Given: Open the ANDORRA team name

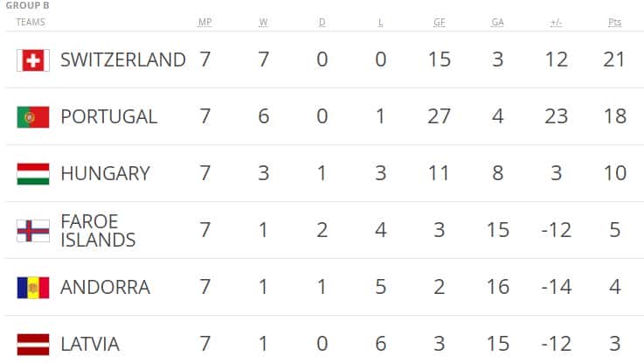Looking at the screenshot, I should [x=105, y=287].
